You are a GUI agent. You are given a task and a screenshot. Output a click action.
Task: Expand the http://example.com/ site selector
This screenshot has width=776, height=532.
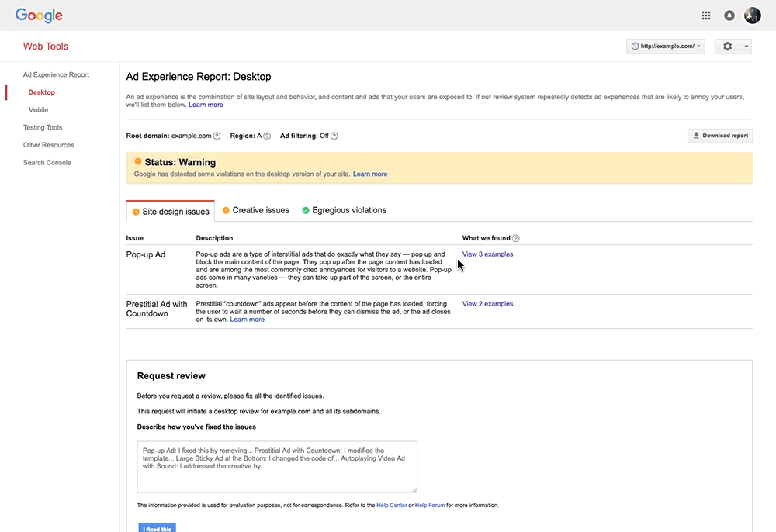pyautogui.click(x=666, y=47)
